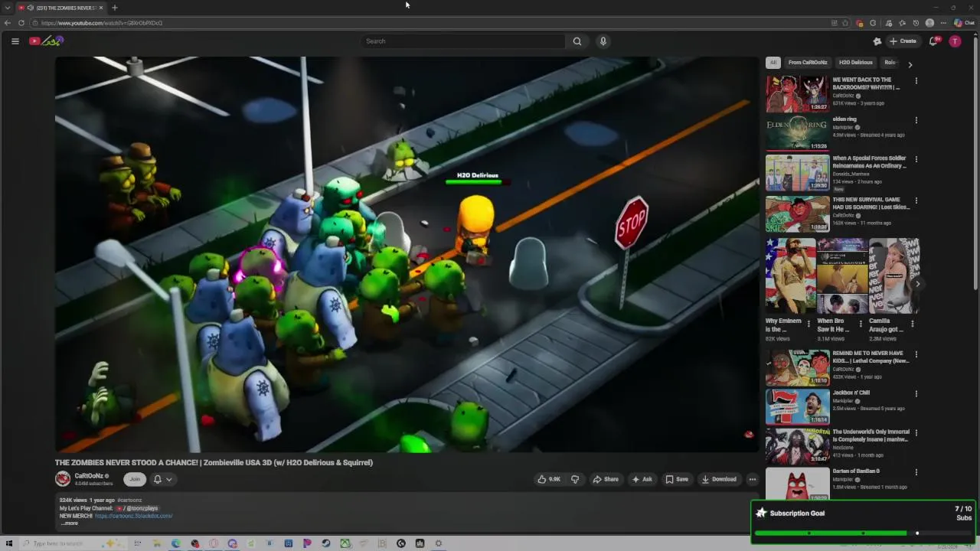Like the video with thumbs up
Image resolution: width=980 pixels, height=551 pixels.
(x=549, y=479)
